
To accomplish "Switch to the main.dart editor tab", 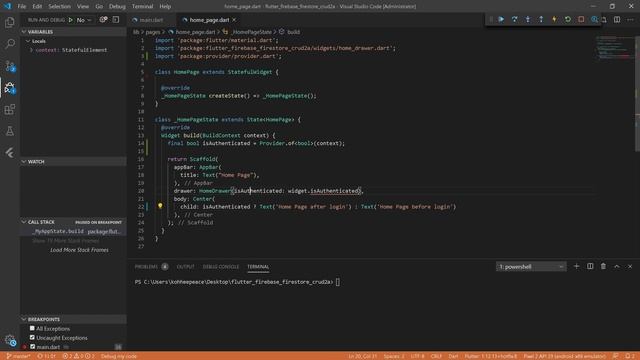I will pyautogui.click(x=151, y=20).
